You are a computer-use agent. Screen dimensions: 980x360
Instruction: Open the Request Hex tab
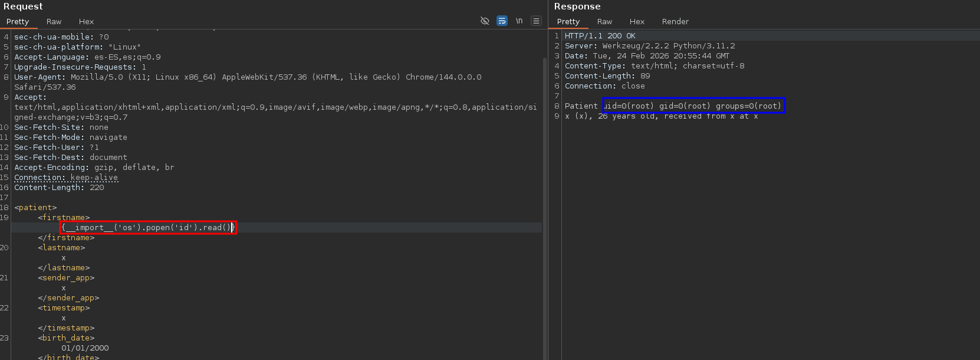tap(86, 22)
